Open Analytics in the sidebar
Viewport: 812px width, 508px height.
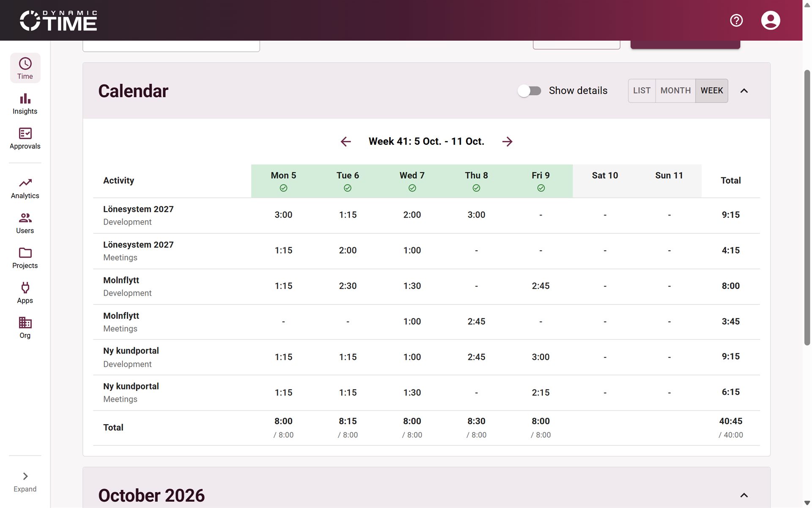(25, 188)
